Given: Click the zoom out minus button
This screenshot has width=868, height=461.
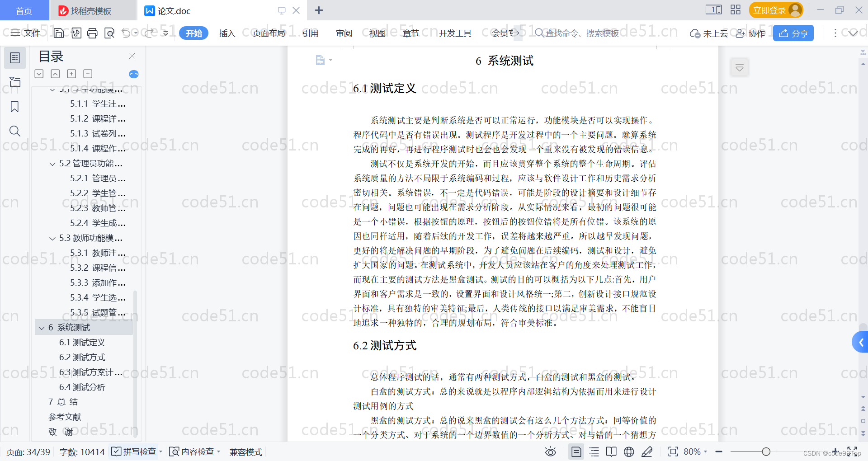Looking at the screenshot, I should [x=719, y=452].
